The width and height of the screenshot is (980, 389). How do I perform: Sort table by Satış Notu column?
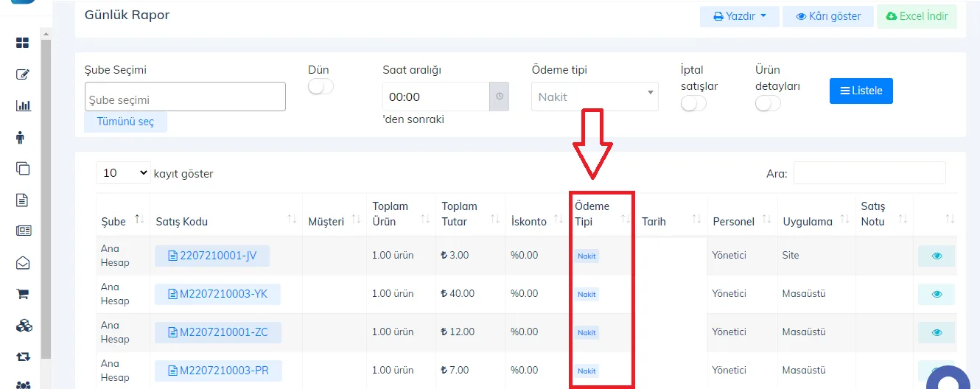pyautogui.click(x=884, y=214)
